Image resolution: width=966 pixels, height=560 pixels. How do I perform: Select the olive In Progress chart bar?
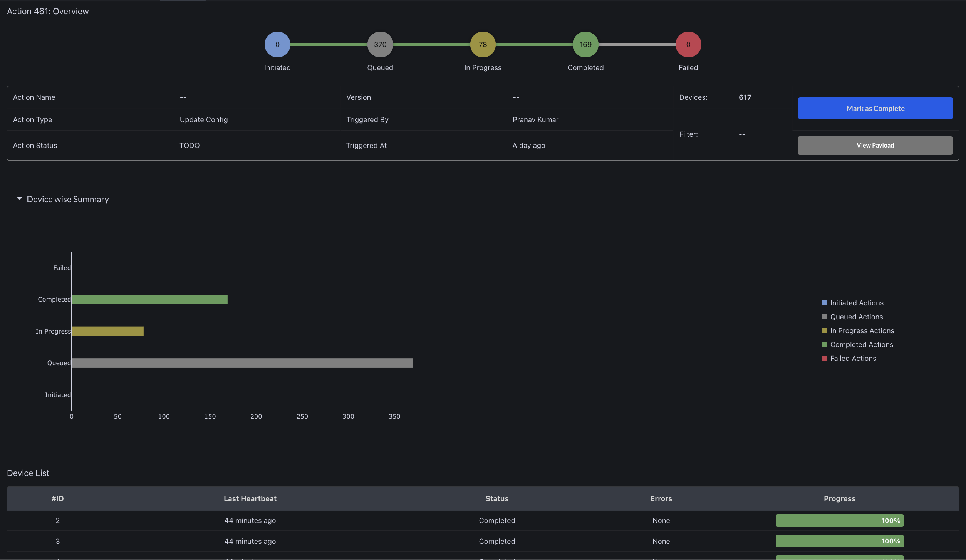tap(107, 331)
